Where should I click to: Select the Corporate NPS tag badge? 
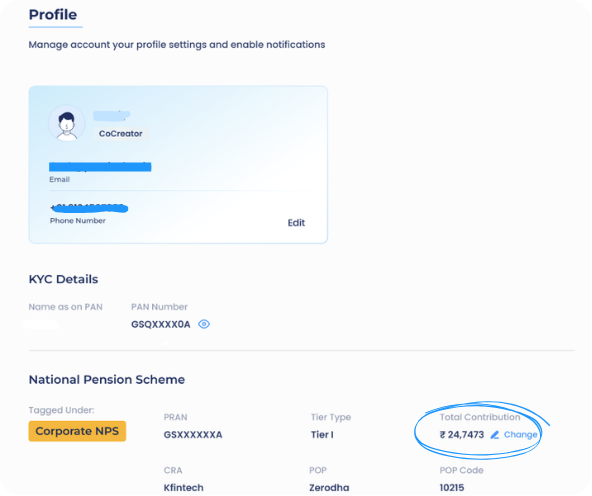(x=77, y=431)
